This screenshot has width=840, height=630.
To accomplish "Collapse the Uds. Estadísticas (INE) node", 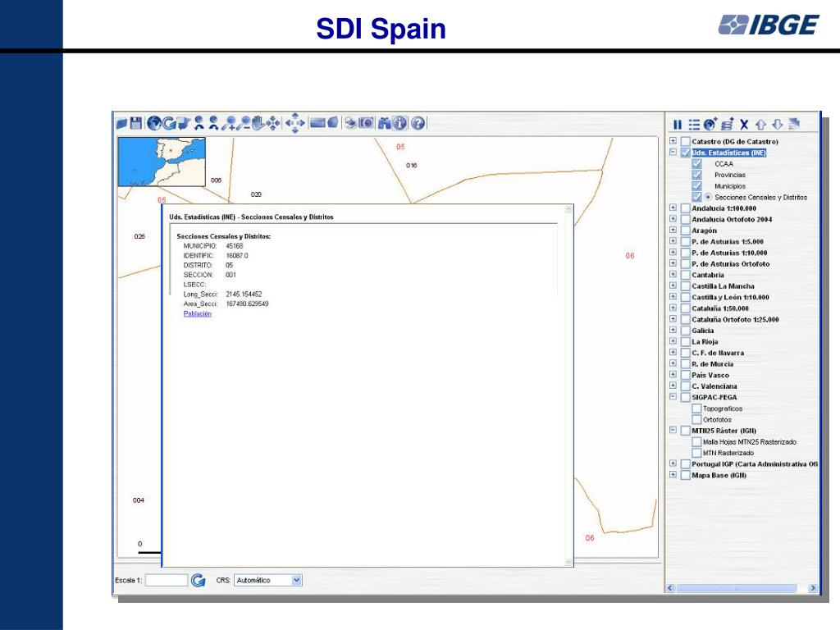I will [673, 152].
